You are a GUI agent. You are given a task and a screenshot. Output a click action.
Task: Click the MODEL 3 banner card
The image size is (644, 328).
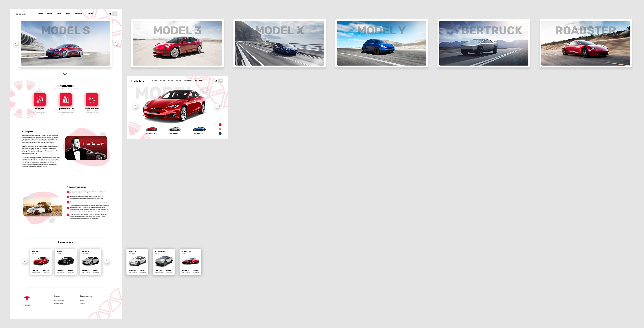[177, 43]
